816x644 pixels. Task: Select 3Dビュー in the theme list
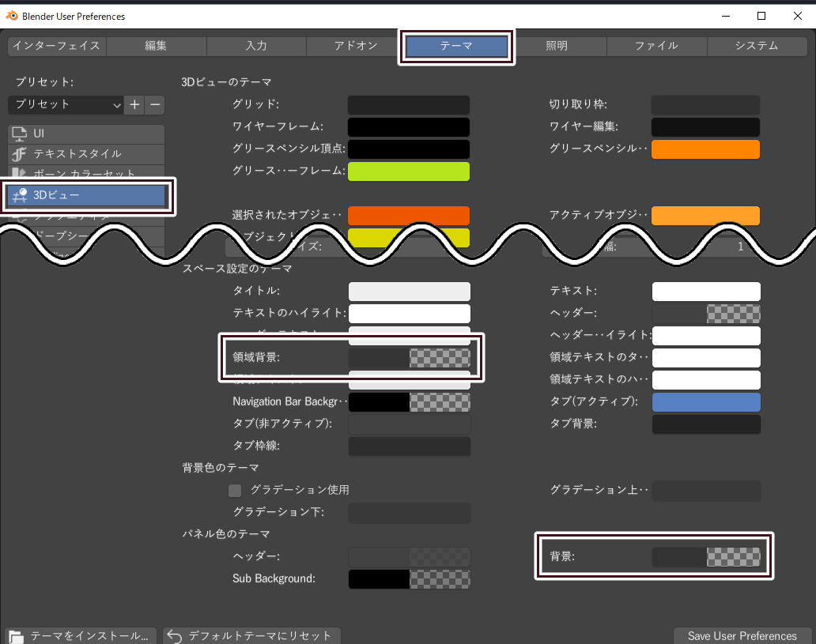86,195
